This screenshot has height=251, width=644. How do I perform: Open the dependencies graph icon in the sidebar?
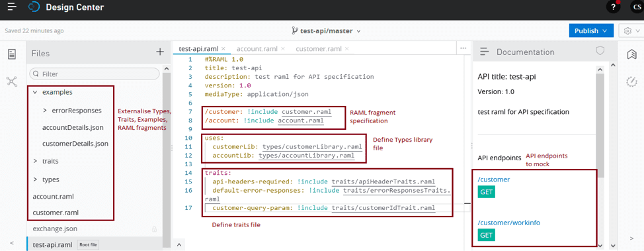click(x=12, y=81)
